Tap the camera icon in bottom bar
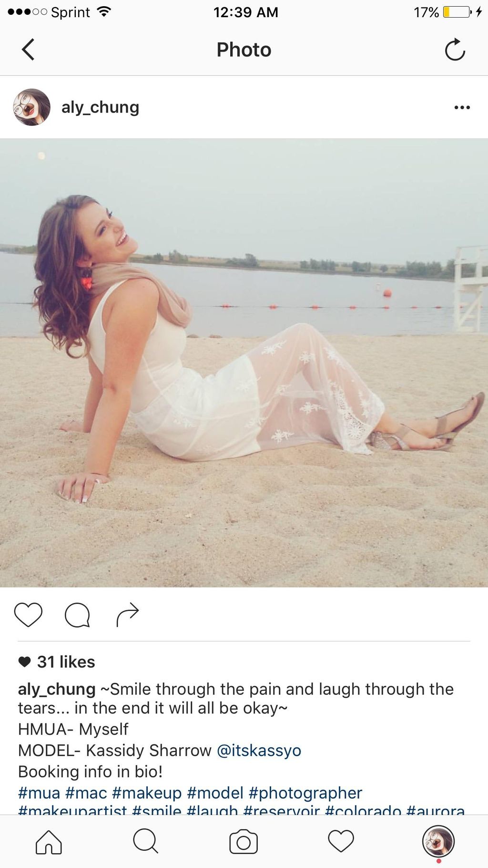This screenshot has height=868, width=488. pyautogui.click(x=244, y=842)
